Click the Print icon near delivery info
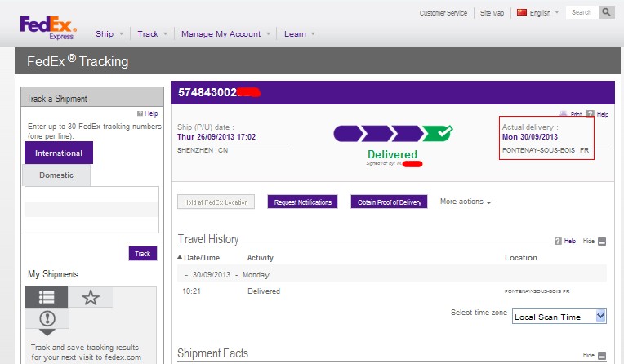This screenshot has height=364, width=624. tap(563, 113)
